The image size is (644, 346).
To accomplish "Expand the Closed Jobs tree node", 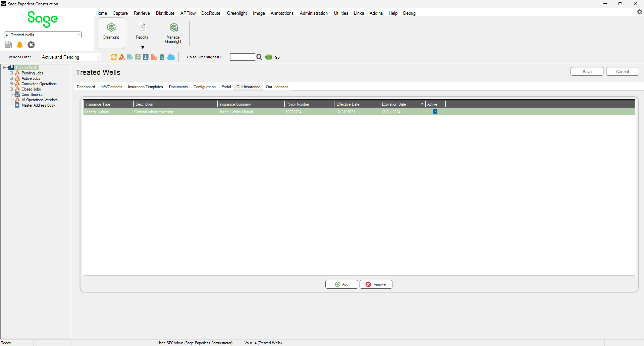I will (11, 89).
